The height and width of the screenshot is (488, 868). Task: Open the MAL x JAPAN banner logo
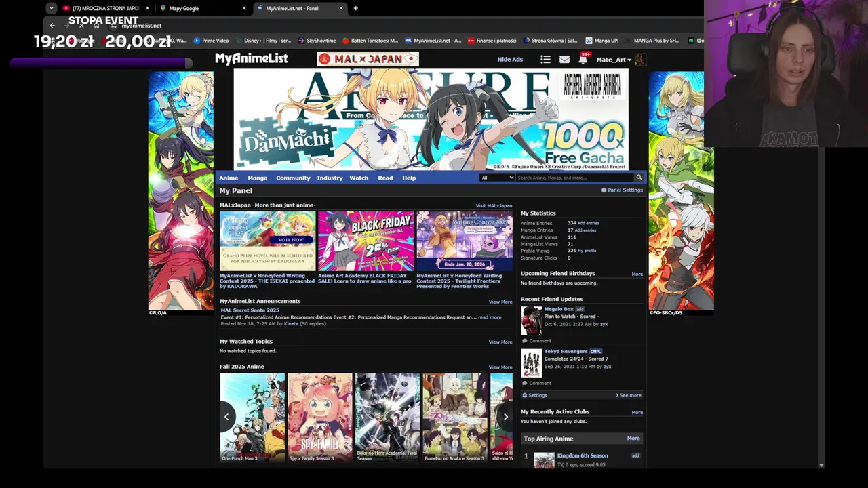(x=368, y=59)
